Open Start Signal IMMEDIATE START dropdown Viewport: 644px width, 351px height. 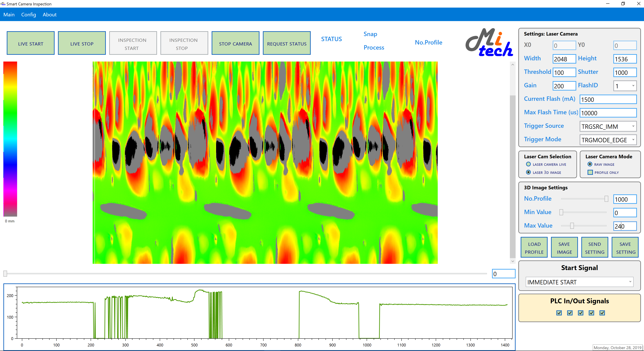[579, 282]
